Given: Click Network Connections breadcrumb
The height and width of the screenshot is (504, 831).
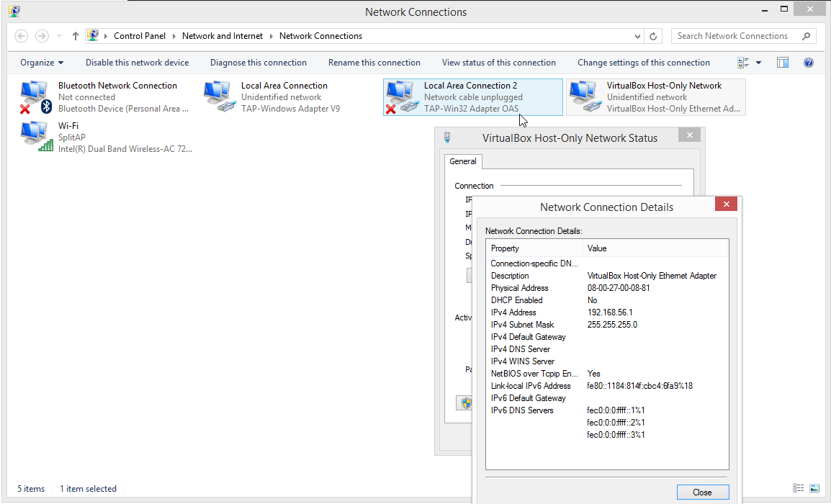Looking at the screenshot, I should tap(320, 36).
